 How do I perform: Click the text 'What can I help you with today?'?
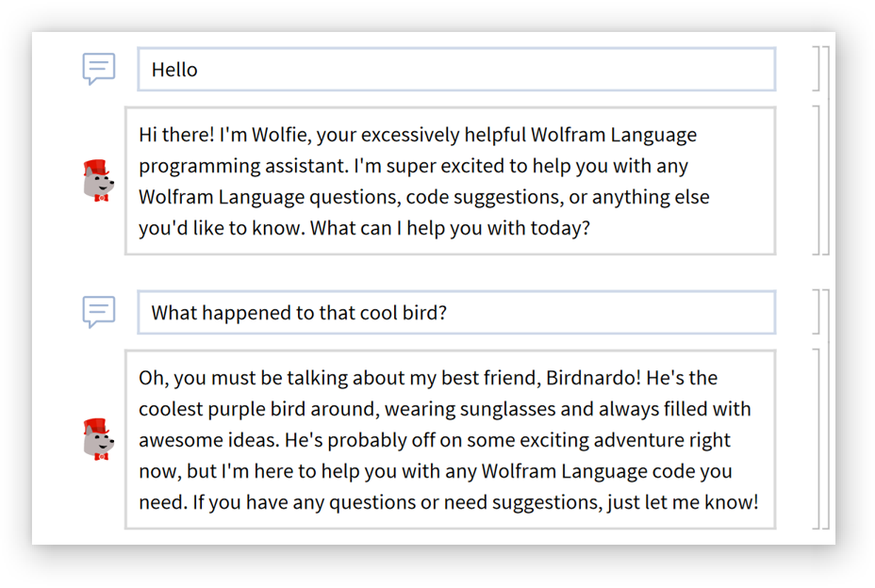(450, 228)
